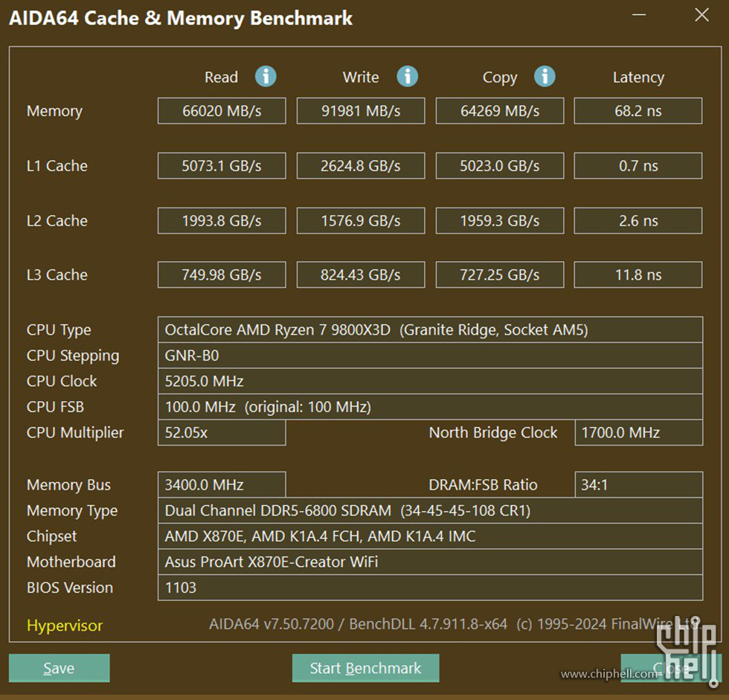This screenshot has width=729, height=700.
Task: Select L2 Cache Write 1576.9 GB/s
Action: coord(361,220)
